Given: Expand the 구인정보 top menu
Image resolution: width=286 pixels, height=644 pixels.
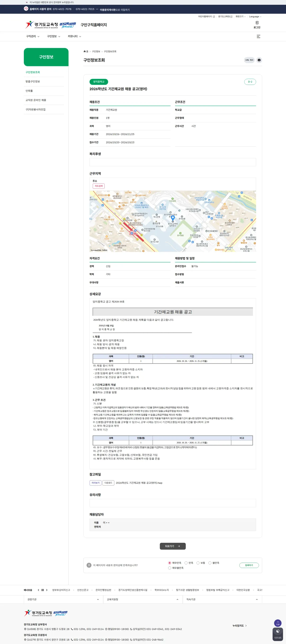Looking at the screenshot, I should pos(53,37).
